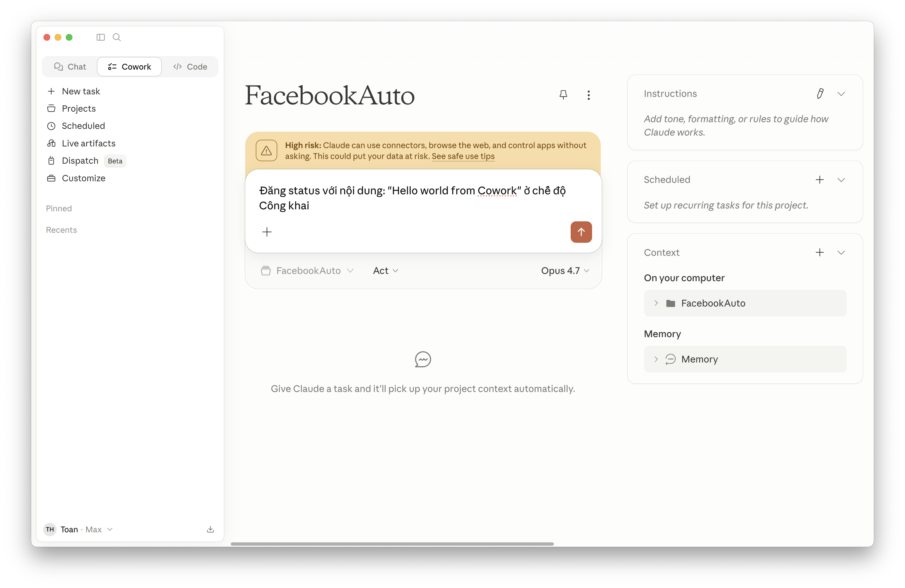Attach a file using the prompt plus icon

[x=267, y=232]
